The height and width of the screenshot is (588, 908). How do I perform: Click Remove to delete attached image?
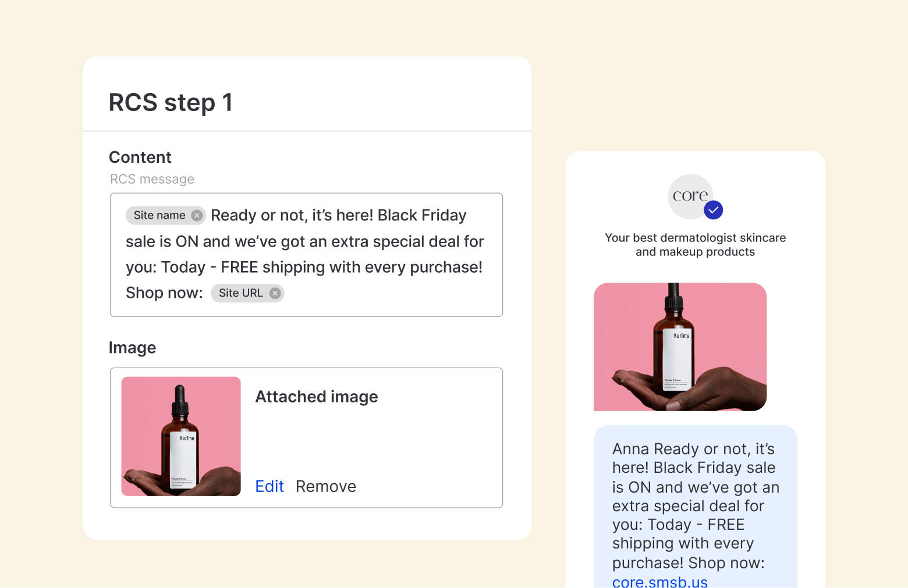point(325,486)
